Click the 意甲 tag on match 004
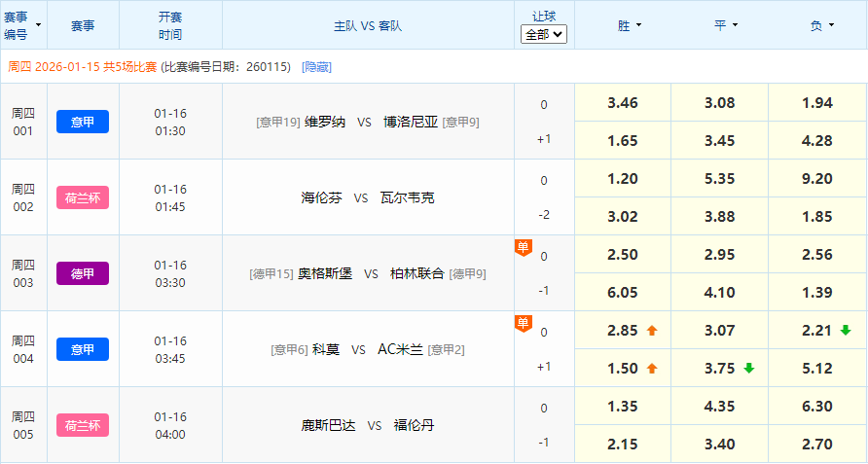This screenshot has height=464, width=868. point(83,349)
